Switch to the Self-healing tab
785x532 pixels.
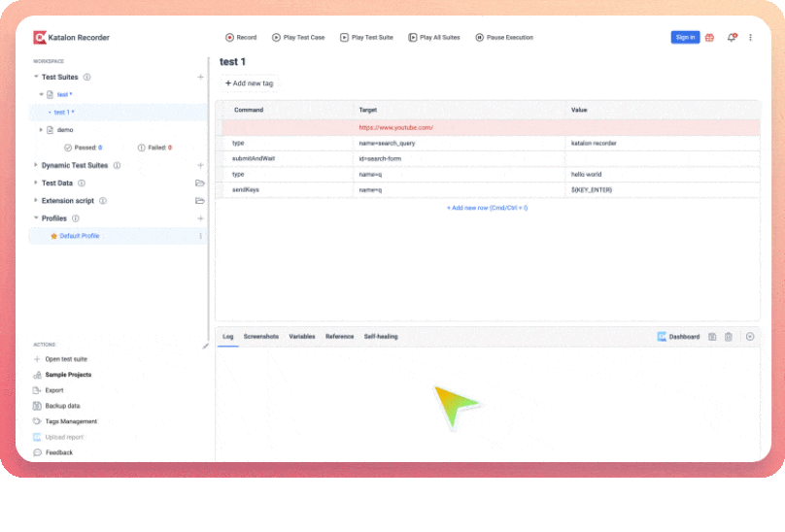[381, 336]
